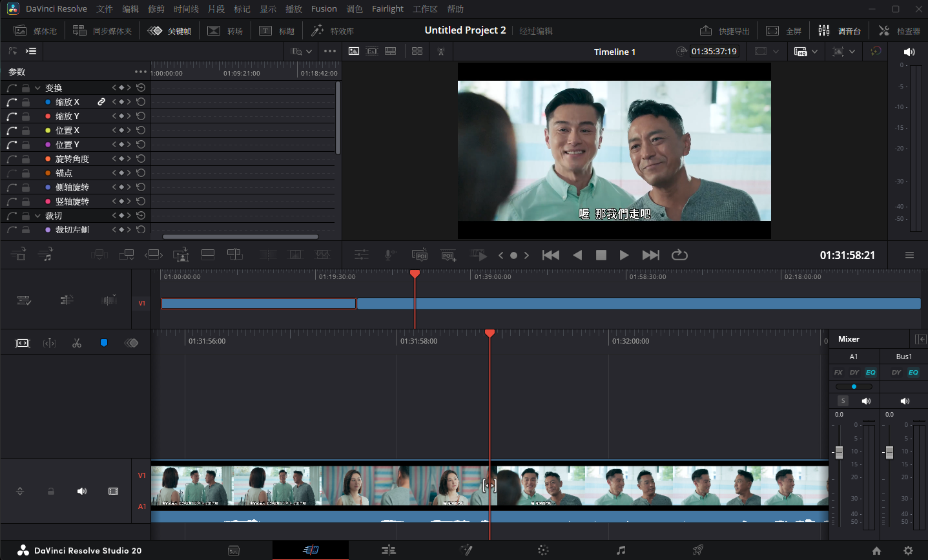Select the trim edit mode icon
The image size is (928, 560).
coord(23,343)
